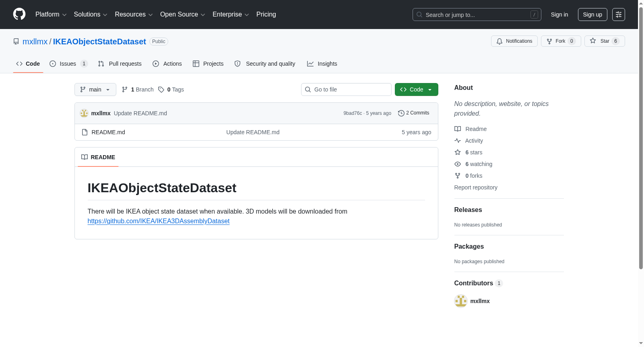Expand the Resources menu
644x347 pixels.
(134, 15)
